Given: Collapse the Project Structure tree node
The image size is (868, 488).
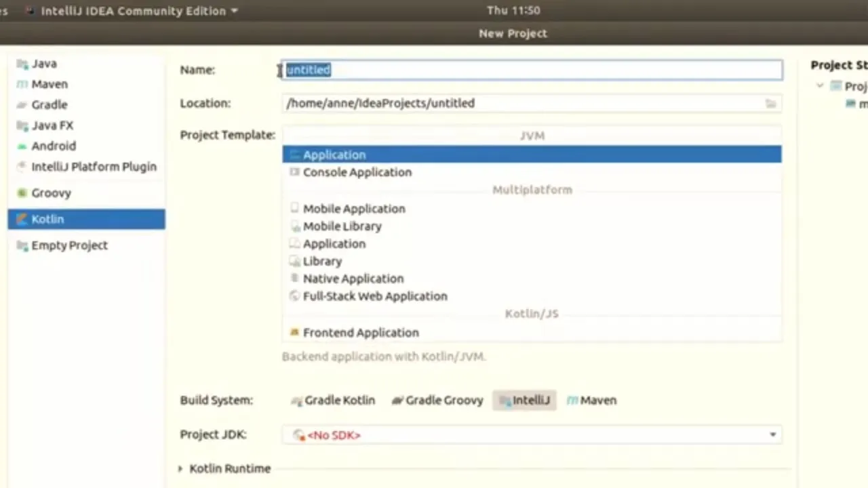Looking at the screenshot, I should (820, 86).
